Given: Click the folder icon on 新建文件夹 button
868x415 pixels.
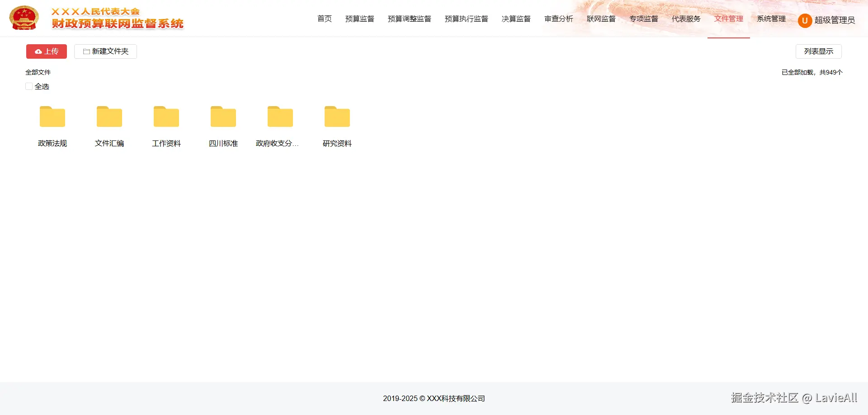Looking at the screenshot, I should coord(86,51).
